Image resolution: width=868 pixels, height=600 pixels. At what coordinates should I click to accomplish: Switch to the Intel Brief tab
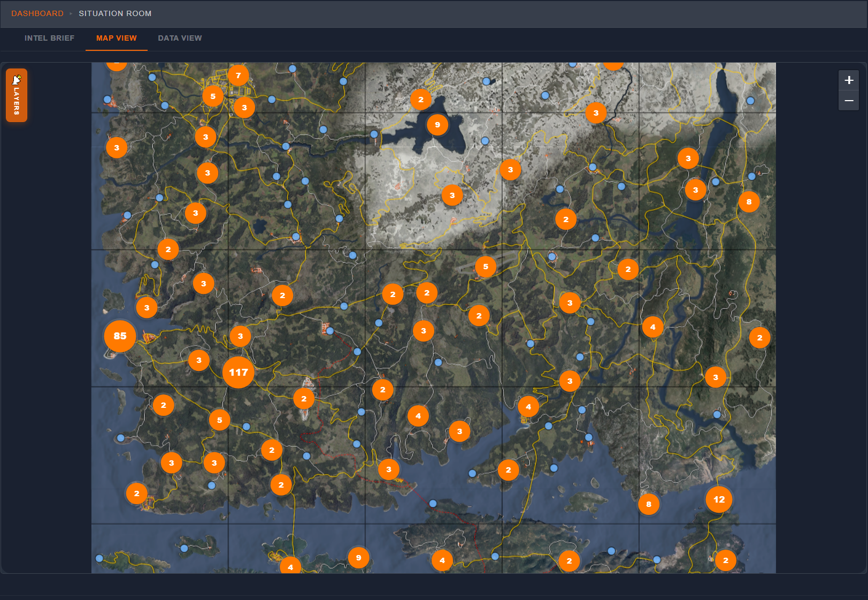(x=49, y=38)
